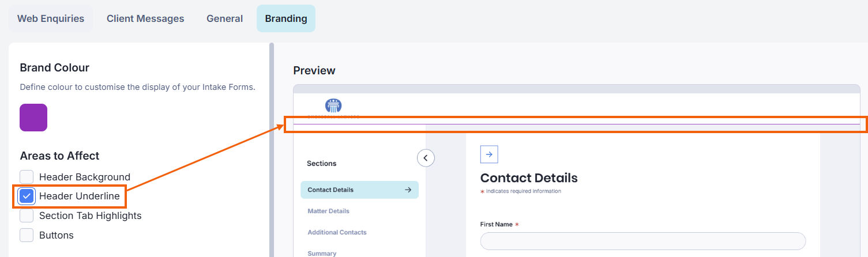Open the Web Enquiries tab

coord(51,18)
